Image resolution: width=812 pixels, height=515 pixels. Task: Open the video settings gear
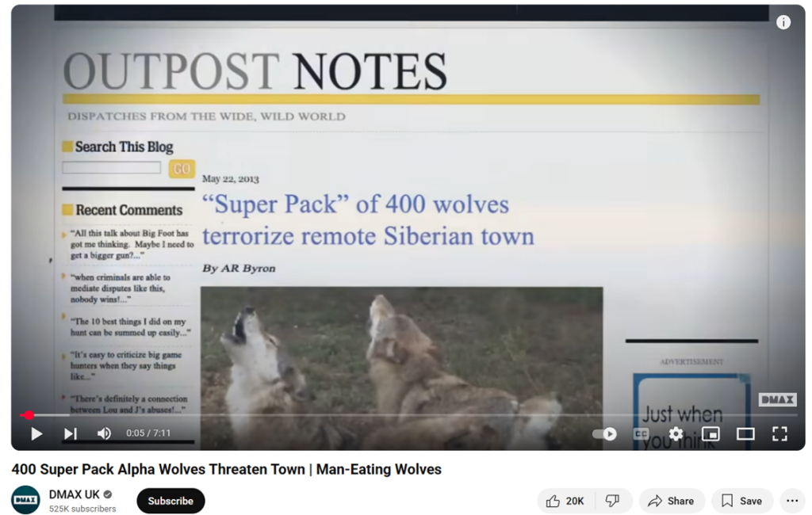pos(676,433)
